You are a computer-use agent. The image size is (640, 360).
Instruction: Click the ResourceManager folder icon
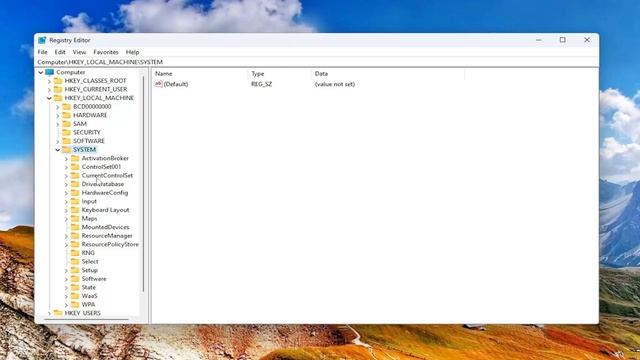75,236
